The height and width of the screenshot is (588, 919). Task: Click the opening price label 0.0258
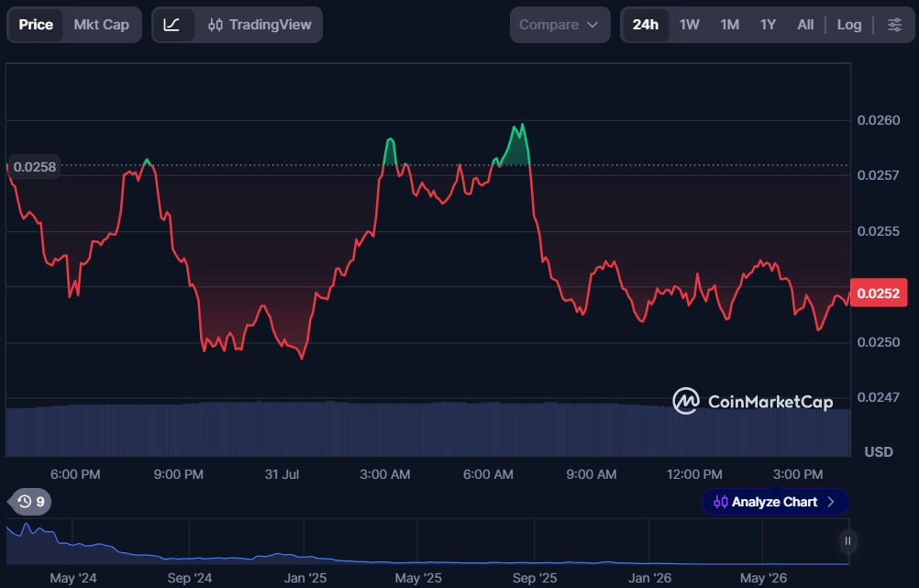[x=35, y=167]
